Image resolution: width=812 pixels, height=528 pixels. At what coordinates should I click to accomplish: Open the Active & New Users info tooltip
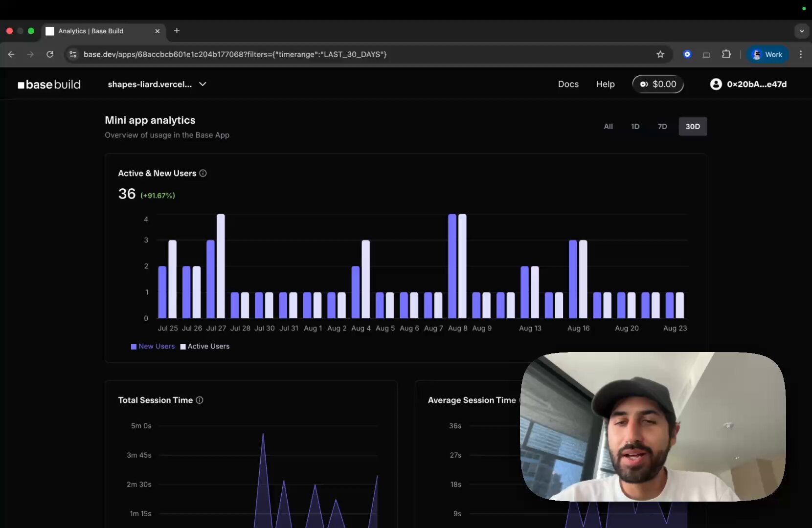pos(203,173)
